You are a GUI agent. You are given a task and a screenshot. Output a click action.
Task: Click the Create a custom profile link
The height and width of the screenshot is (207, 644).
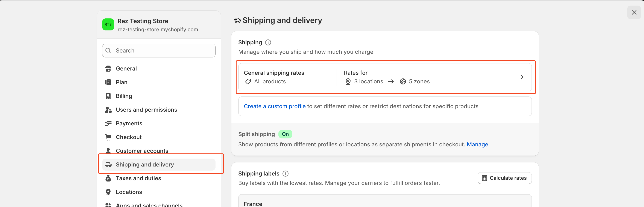pos(275,106)
